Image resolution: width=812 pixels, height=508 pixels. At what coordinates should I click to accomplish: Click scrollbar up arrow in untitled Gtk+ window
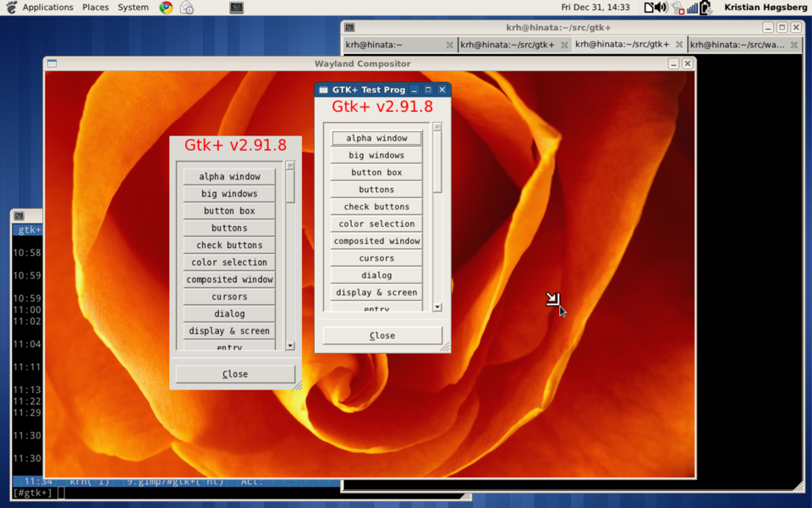pyautogui.click(x=290, y=166)
